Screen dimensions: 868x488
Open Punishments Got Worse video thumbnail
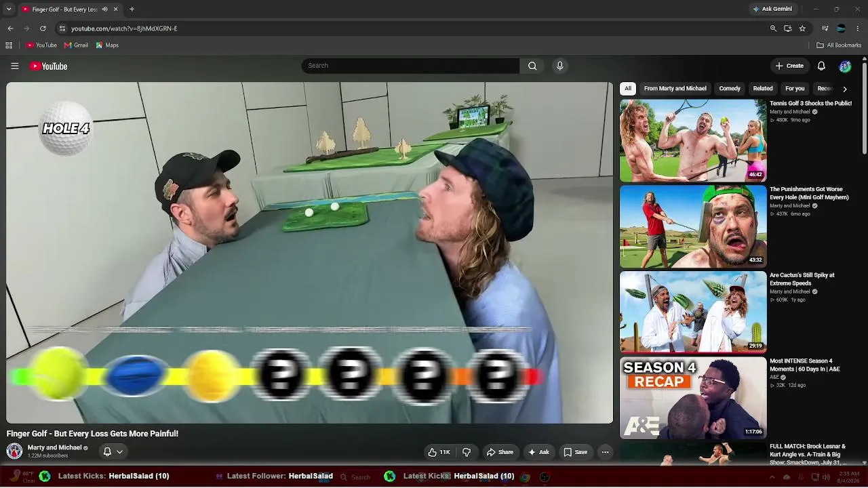point(693,226)
